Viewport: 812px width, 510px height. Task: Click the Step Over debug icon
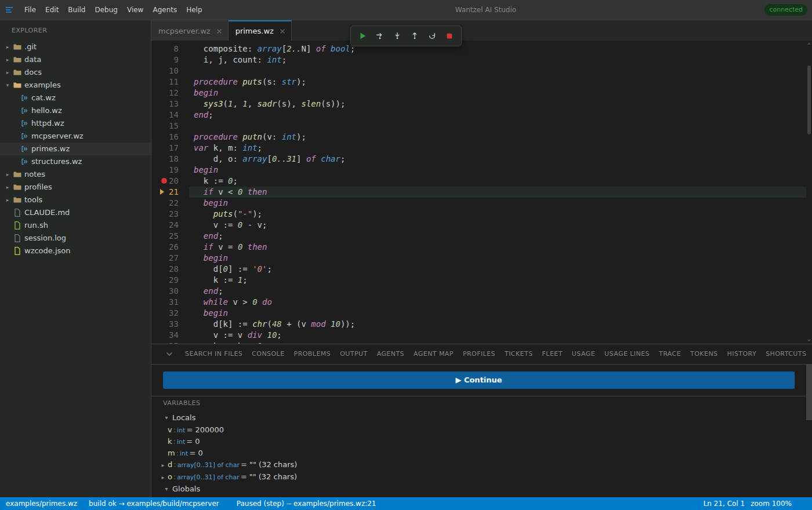[x=380, y=36]
